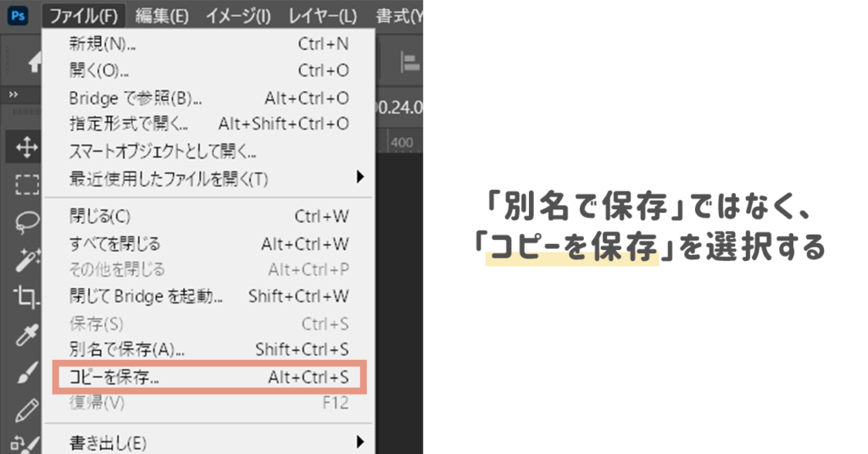Screen dimensions: 868x454
Task: Select the Move tool
Action: [x=26, y=148]
